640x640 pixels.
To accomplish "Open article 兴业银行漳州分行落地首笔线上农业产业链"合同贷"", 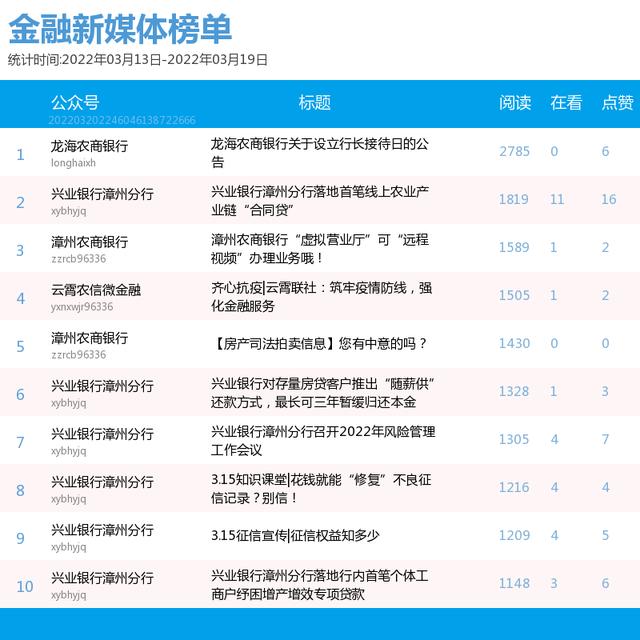I will (320, 201).
